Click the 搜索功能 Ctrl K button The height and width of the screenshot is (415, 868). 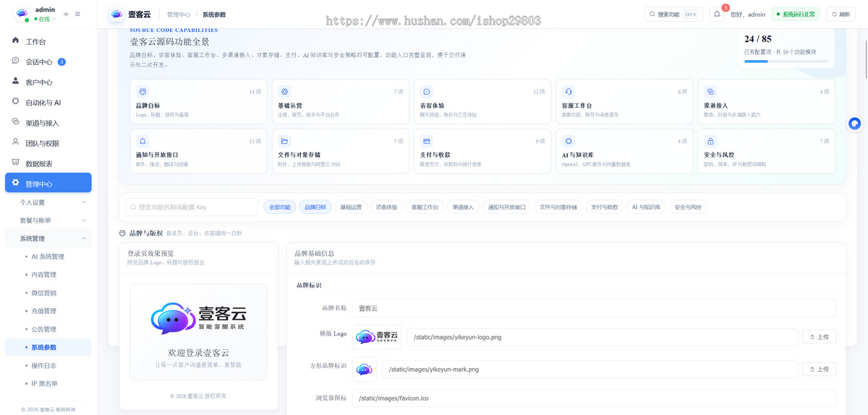pyautogui.click(x=673, y=14)
